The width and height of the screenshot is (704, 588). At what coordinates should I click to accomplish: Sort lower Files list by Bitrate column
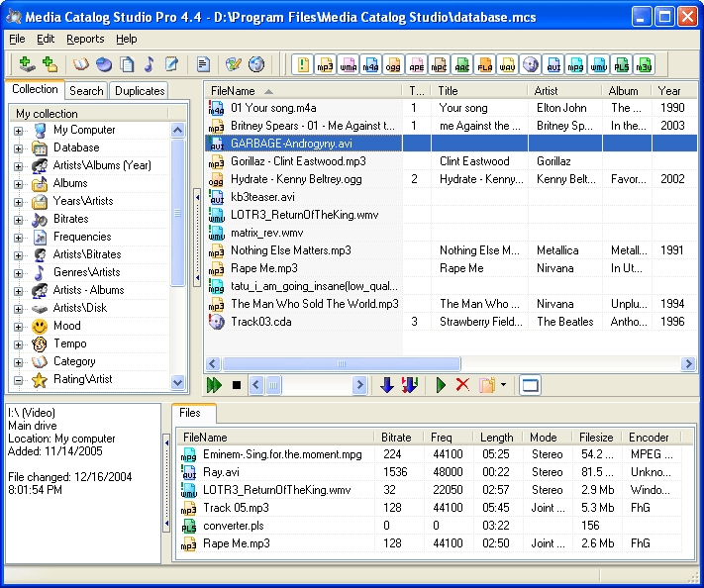coord(396,438)
